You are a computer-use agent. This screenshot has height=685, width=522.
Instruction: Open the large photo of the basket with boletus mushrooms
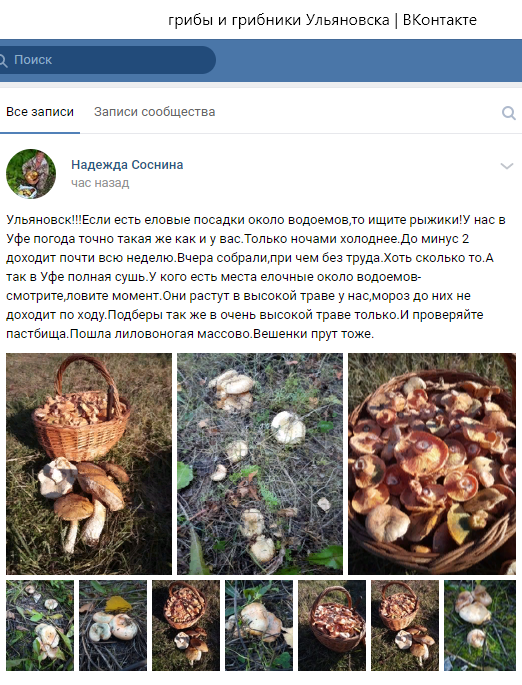point(89,464)
